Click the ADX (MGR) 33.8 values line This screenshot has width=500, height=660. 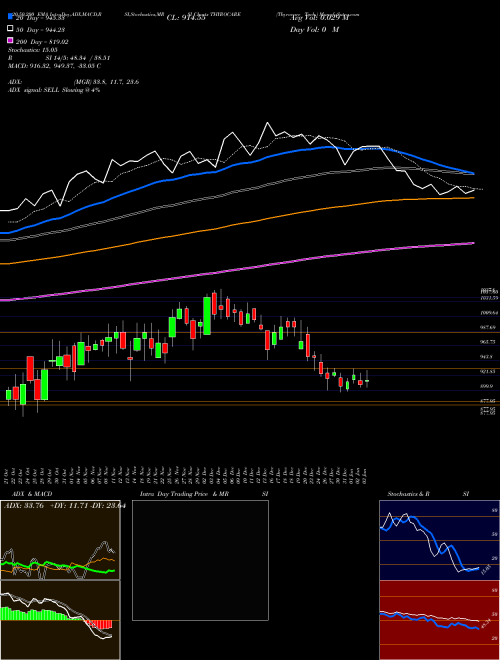pyautogui.click(x=73, y=82)
